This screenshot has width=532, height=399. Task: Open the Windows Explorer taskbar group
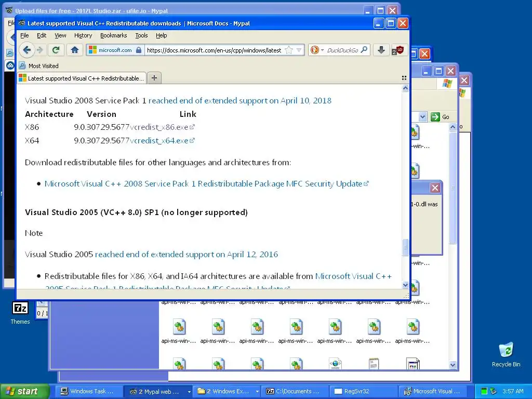[x=227, y=392]
